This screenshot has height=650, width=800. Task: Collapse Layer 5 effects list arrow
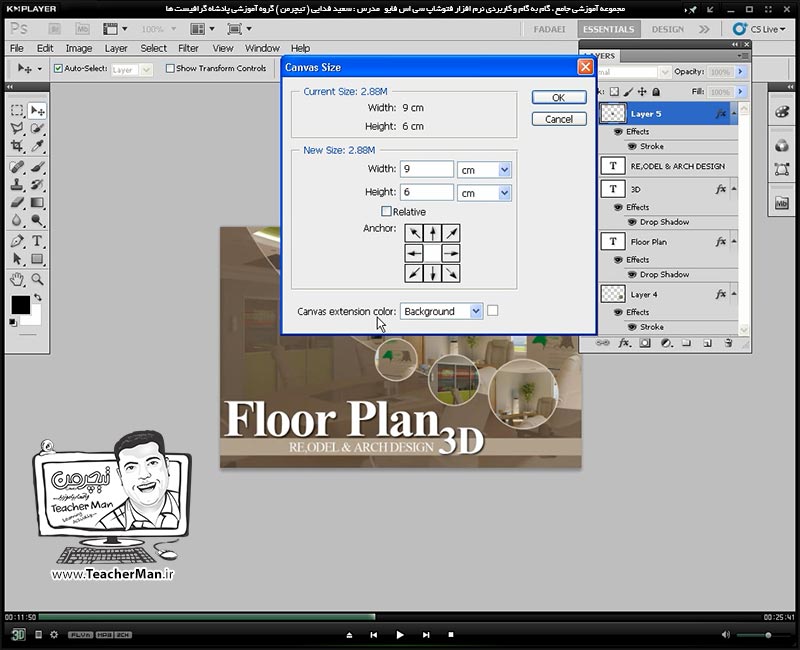tap(734, 113)
